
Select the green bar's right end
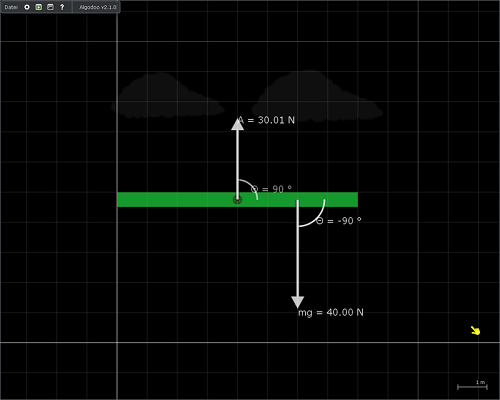353,200
